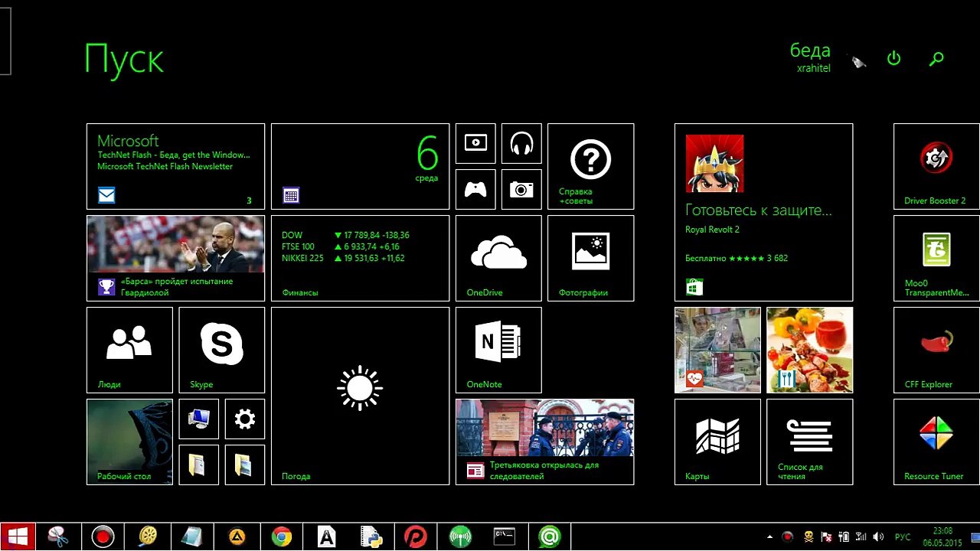Image resolution: width=980 pixels, height=551 pixels.
Task: Open the green @ mail agent taskbar icon
Action: pos(549,537)
